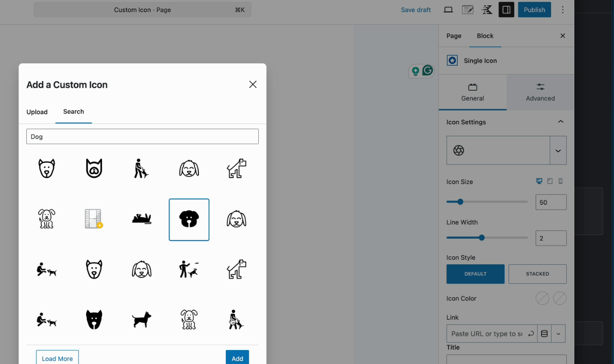This screenshot has width=614, height=364.
Task: Select the person throwing frisbee to dog icon
Action: pyautogui.click(x=189, y=270)
